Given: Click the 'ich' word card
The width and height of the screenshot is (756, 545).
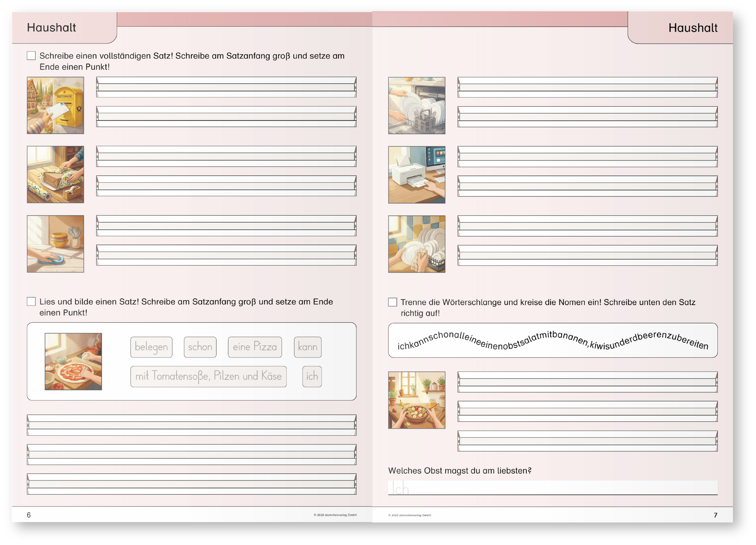Looking at the screenshot, I should tap(312, 376).
